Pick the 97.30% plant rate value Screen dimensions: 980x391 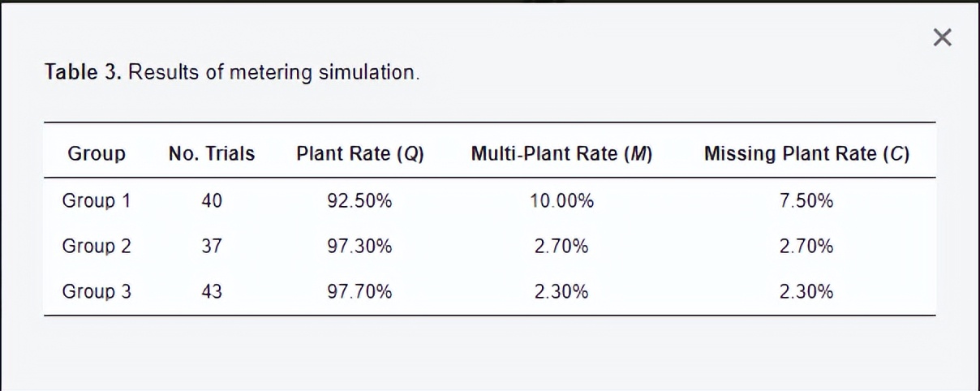pos(359,247)
